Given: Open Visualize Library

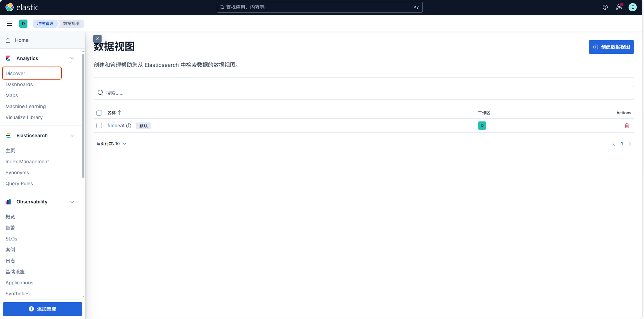Looking at the screenshot, I should click(24, 117).
